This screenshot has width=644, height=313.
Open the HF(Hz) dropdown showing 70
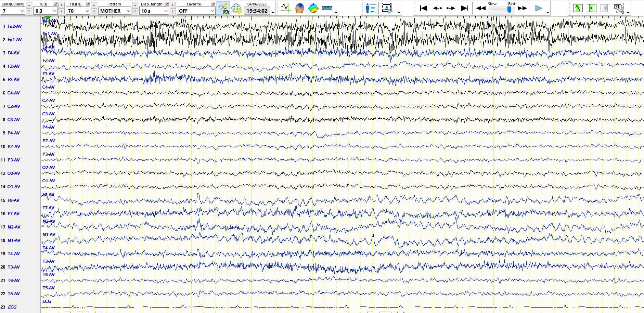pos(78,11)
